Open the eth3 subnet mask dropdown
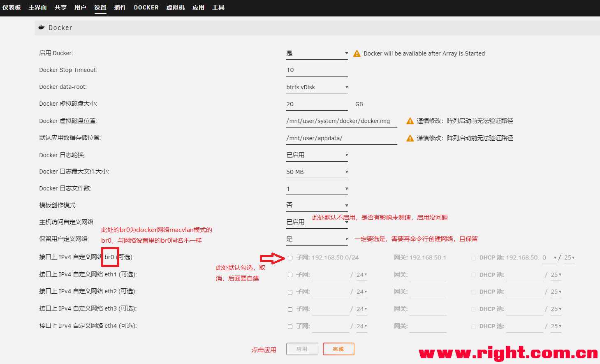 361,309
